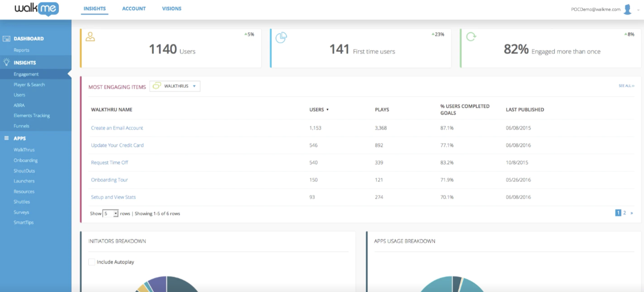Click the 3,368 plays value

coord(381,128)
